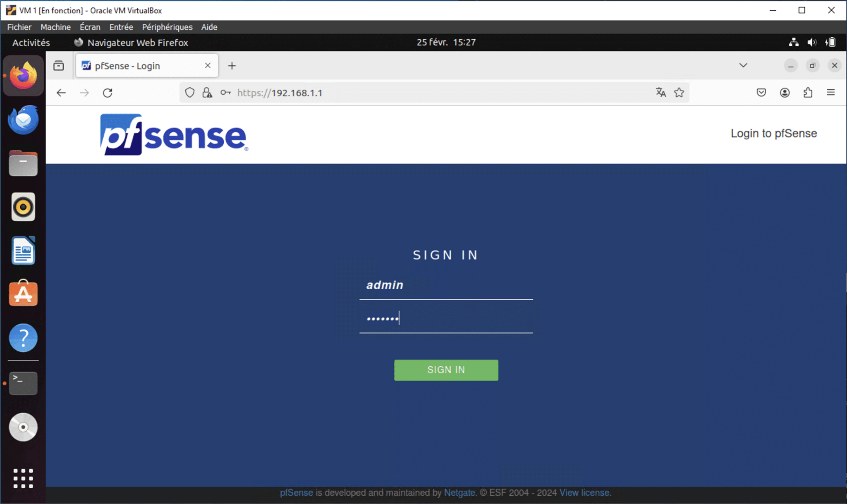Open the date and time calendar dropdown
Image resolution: width=847 pixels, height=504 pixels.
445,42
